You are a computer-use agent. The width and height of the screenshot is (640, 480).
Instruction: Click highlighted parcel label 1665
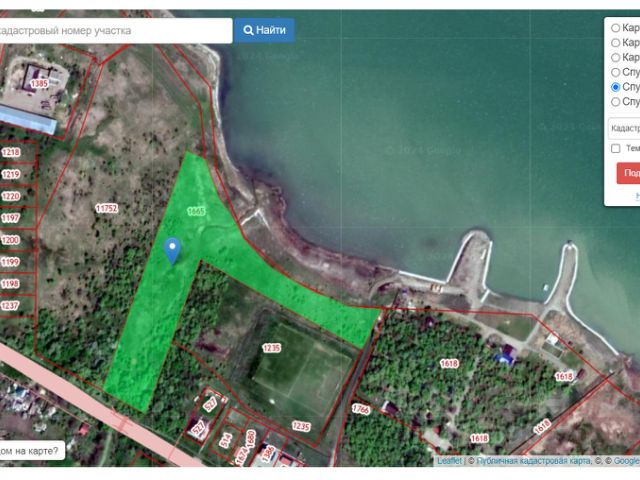click(196, 211)
